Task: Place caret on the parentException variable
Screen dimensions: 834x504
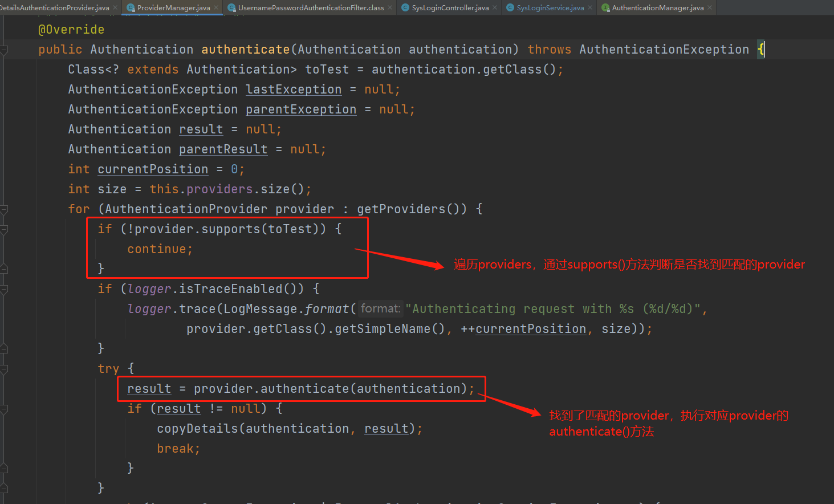Action: [x=301, y=109]
